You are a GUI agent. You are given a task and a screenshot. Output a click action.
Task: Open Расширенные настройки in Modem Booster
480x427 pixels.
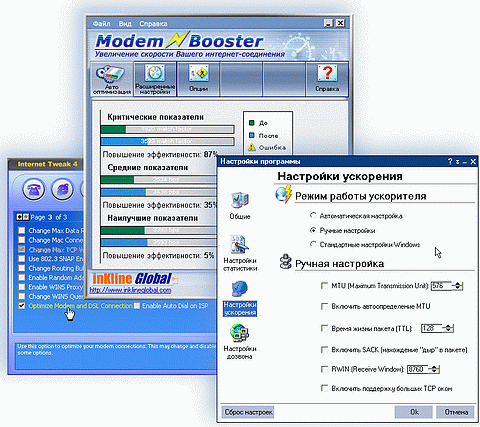click(x=155, y=79)
